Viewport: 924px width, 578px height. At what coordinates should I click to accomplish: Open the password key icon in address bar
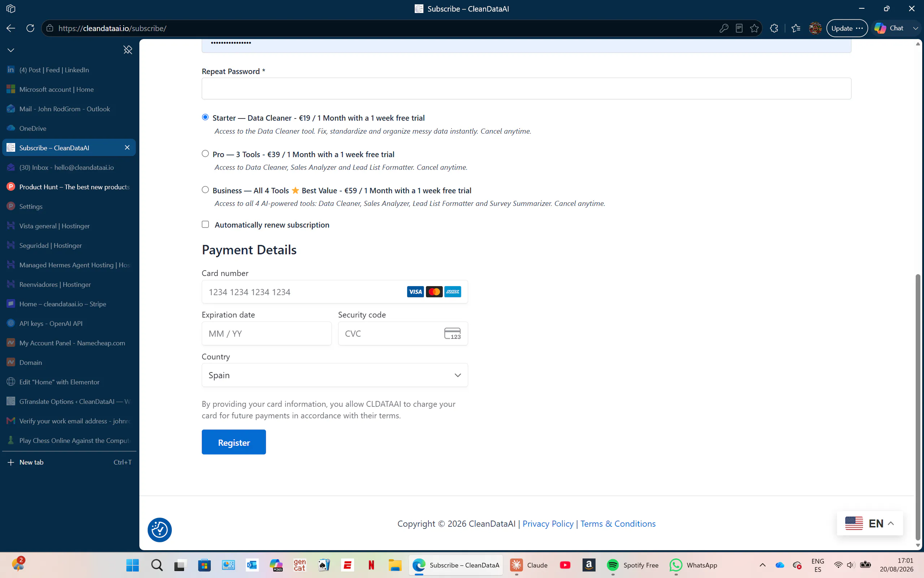724,28
